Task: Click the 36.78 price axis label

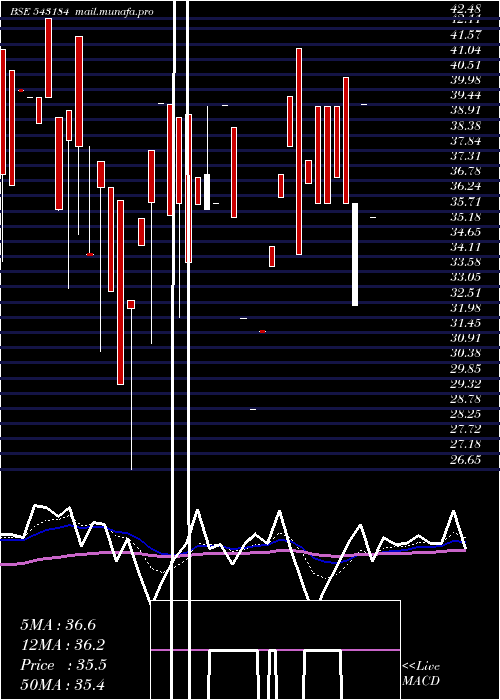Action: [465, 171]
